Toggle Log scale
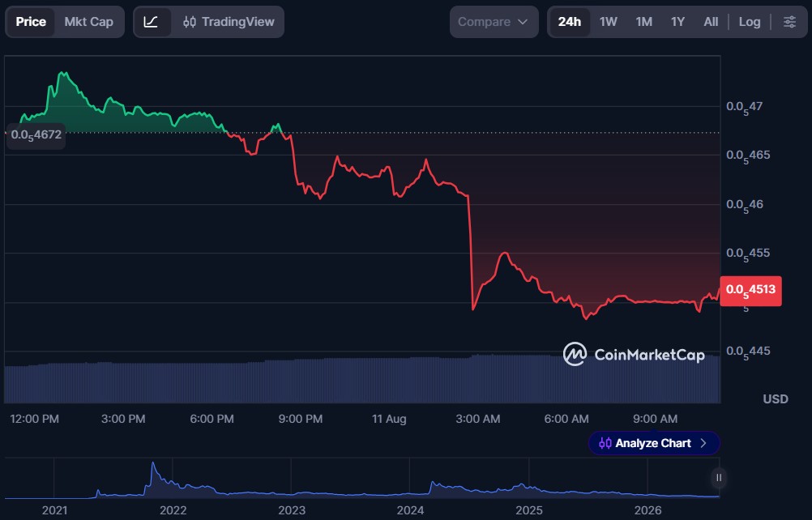 750,22
